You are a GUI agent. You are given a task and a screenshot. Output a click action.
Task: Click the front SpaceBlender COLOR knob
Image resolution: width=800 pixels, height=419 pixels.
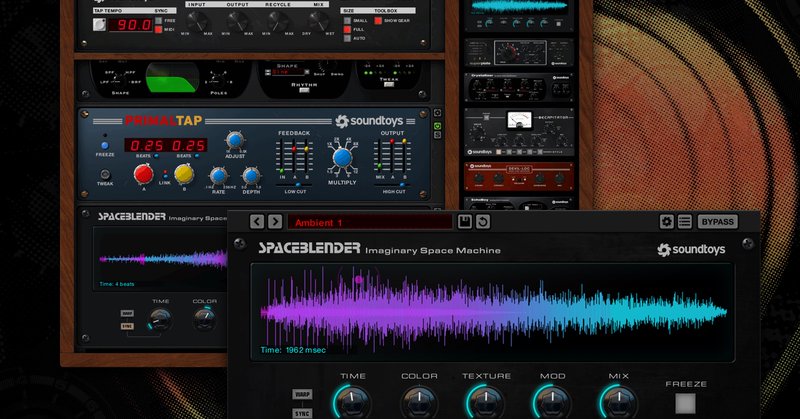click(x=419, y=403)
